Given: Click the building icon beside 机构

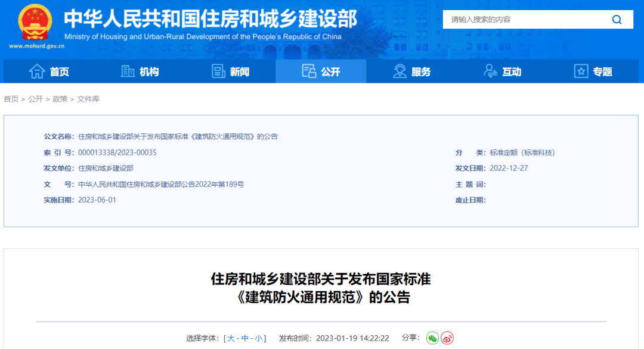Looking at the screenshot, I should pos(128,71).
